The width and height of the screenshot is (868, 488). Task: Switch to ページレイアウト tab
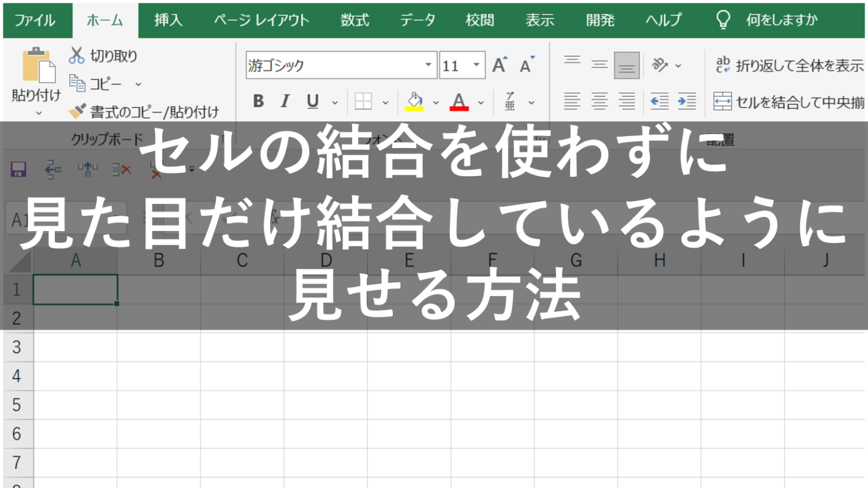click(262, 20)
